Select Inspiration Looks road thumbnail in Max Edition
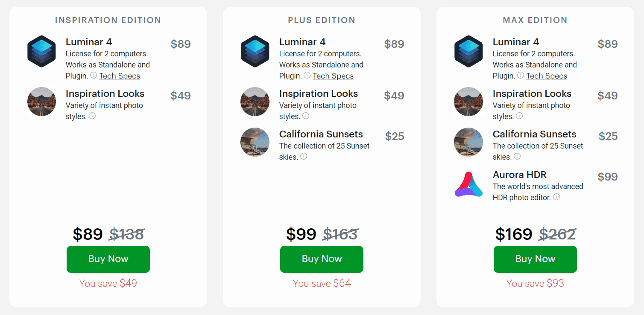This screenshot has width=644, height=315. pyautogui.click(x=468, y=102)
